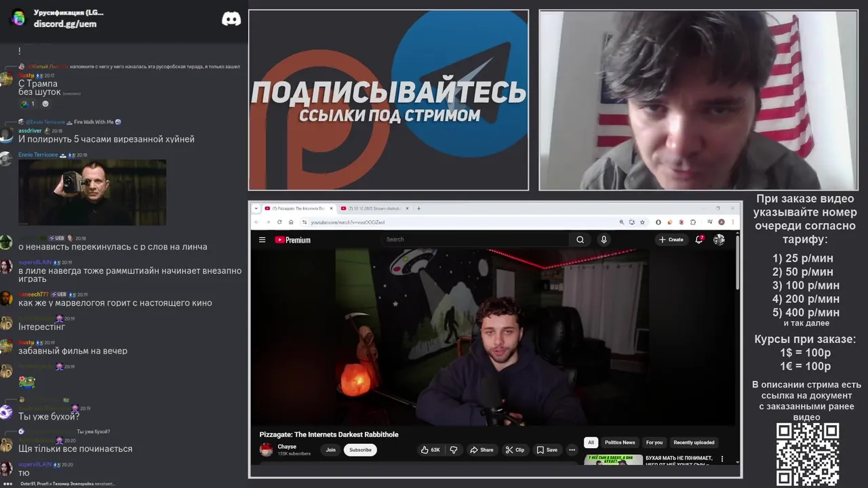Click the YouTube Search input field

tap(475, 239)
